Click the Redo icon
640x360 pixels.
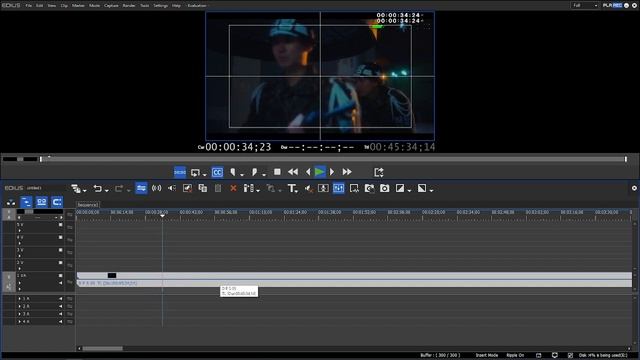[119, 188]
